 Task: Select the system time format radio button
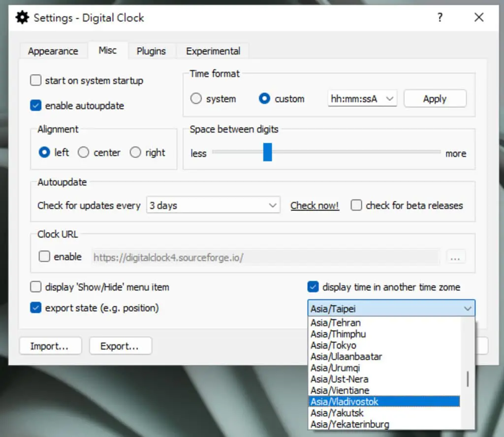196,99
